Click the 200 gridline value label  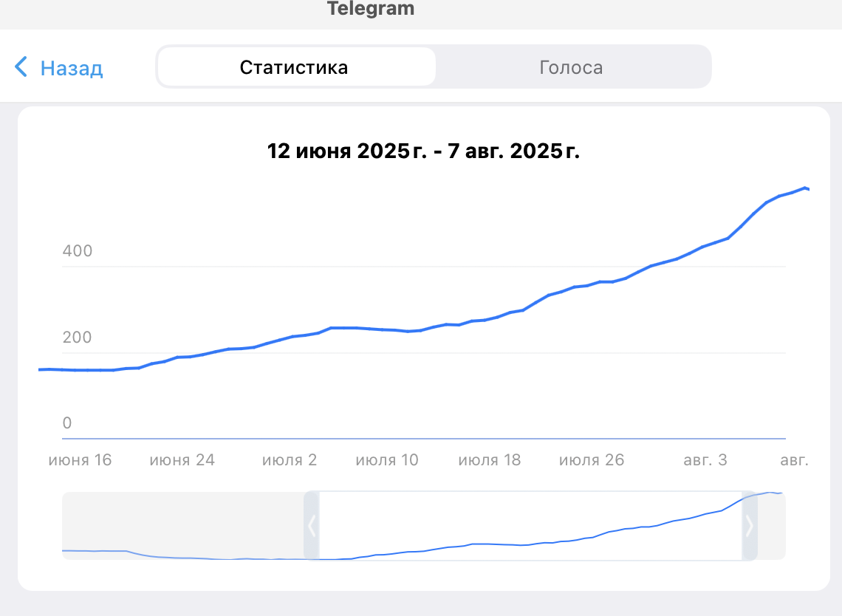[78, 338]
